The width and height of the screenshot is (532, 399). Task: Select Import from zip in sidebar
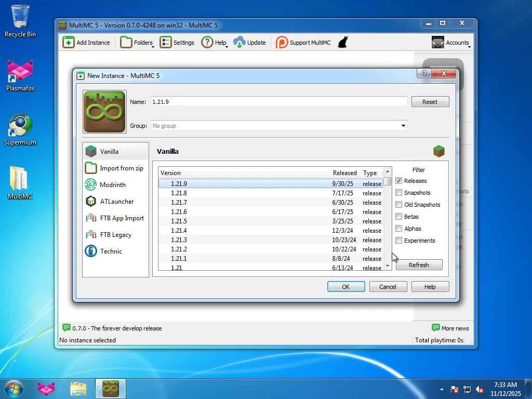[115, 168]
